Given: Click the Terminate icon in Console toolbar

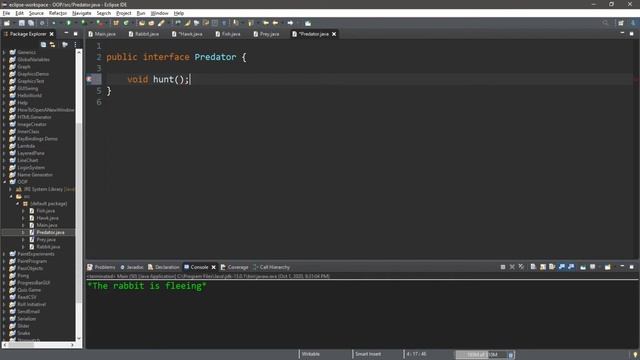Looking at the screenshot, I should pyautogui.click(x=503, y=267).
